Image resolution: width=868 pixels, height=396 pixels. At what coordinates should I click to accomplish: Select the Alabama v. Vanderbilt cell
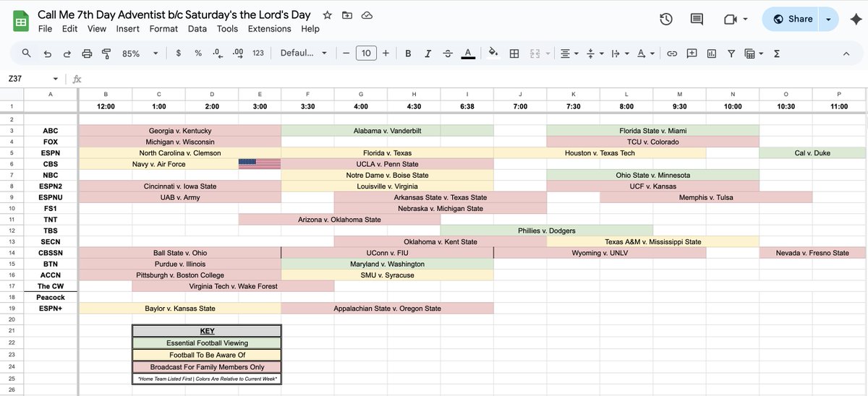pyautogui.click(x=387, y=131)
